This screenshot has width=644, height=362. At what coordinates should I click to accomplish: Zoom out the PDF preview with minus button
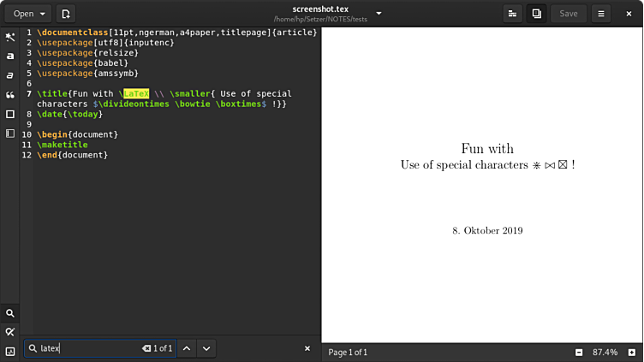point(579,352)
